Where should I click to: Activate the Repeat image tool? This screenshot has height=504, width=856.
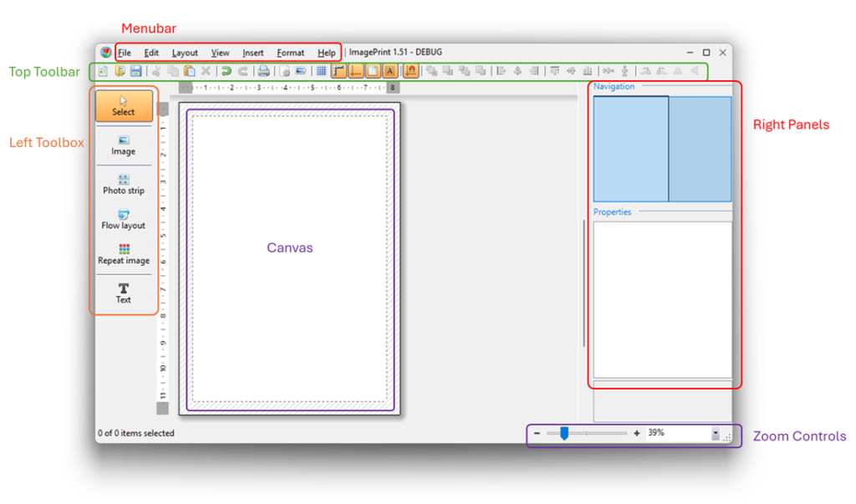pyautogui.click(x=123, y=254)
